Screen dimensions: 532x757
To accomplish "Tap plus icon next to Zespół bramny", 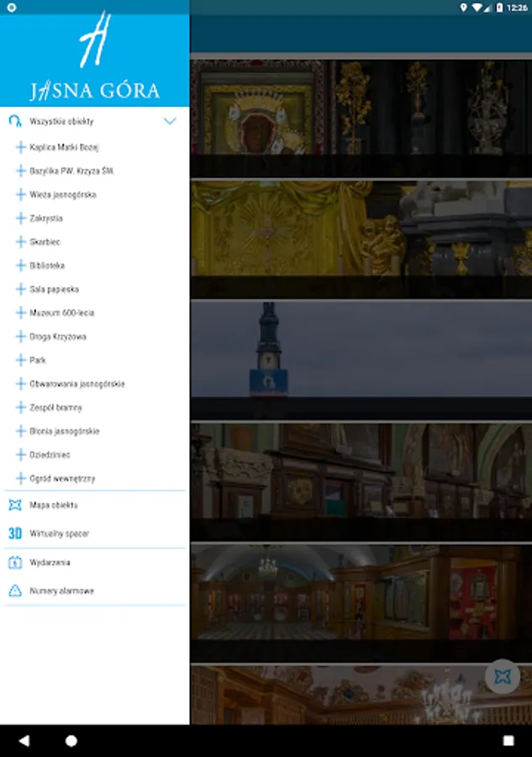I will point(21,407).
